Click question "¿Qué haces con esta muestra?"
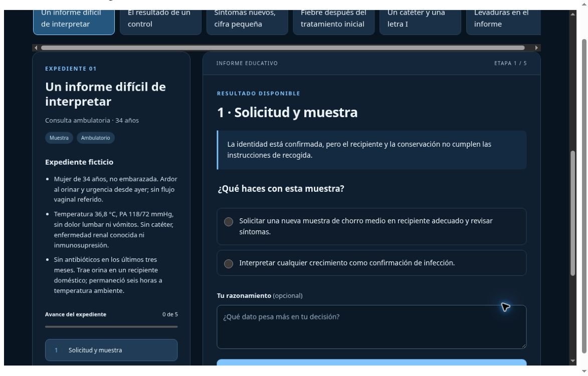Viewport: 588px width, 376px height. click(x=281, y=189)
